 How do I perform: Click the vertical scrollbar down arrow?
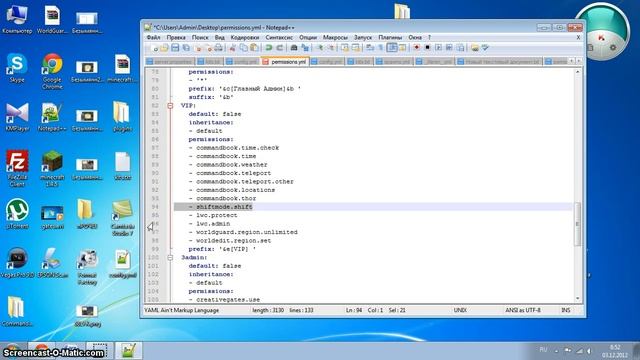coord(578,299)
